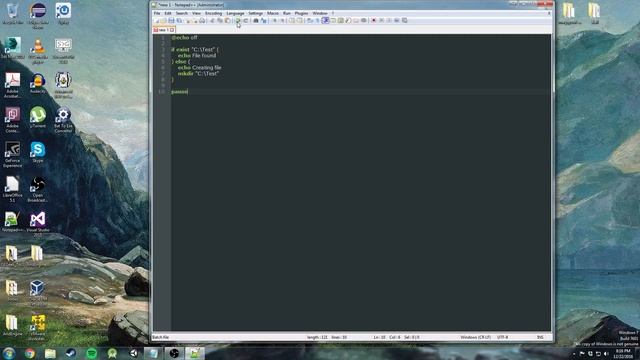Viewport: 640px width, 360px height.
Task: Open Chrome from the taskbar
Action: (x=29, y=353)
